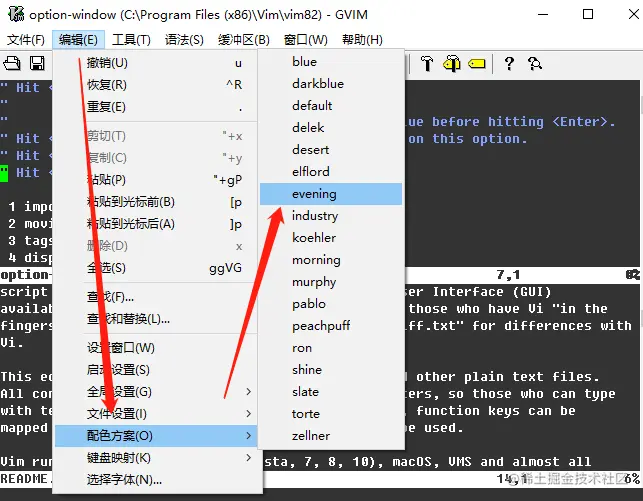Choose 重复(E) from the edit menu
643x501 pixels.
(x=156, y=107)
